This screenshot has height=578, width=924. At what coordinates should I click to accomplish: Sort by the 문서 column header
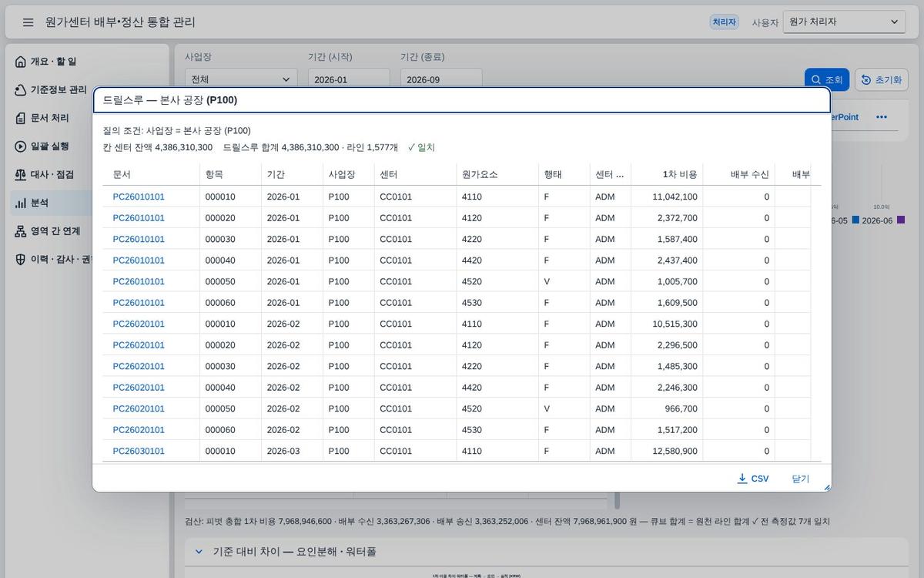pyautogui.click(x=151, y=174)
